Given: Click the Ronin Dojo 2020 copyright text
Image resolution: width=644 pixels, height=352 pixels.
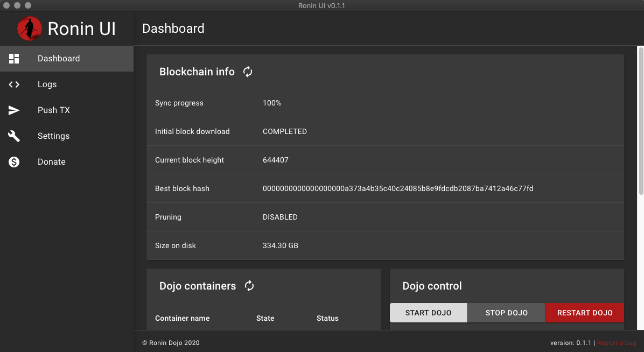Looking at the screenshot, I should 171,342.
